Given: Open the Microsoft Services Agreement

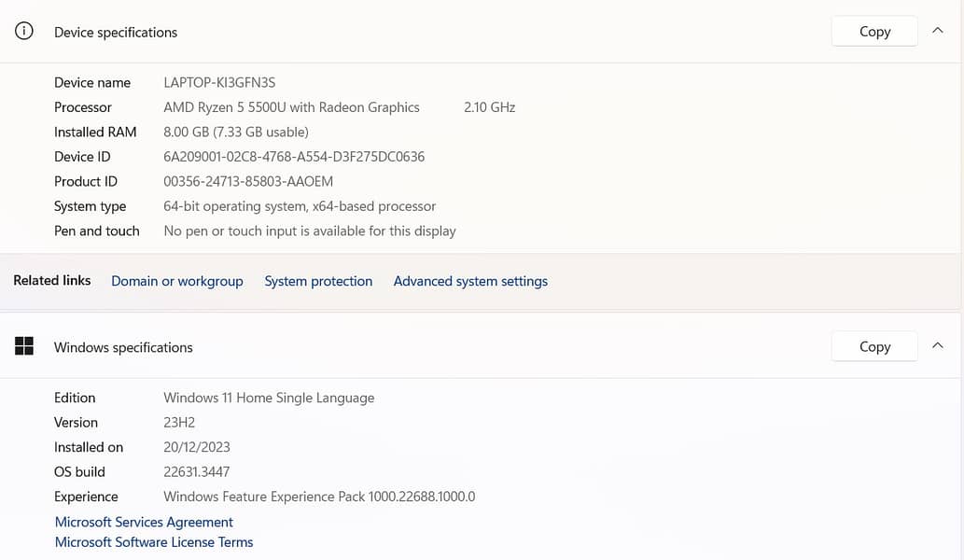Looking at the screenshot, I should 144,522.
